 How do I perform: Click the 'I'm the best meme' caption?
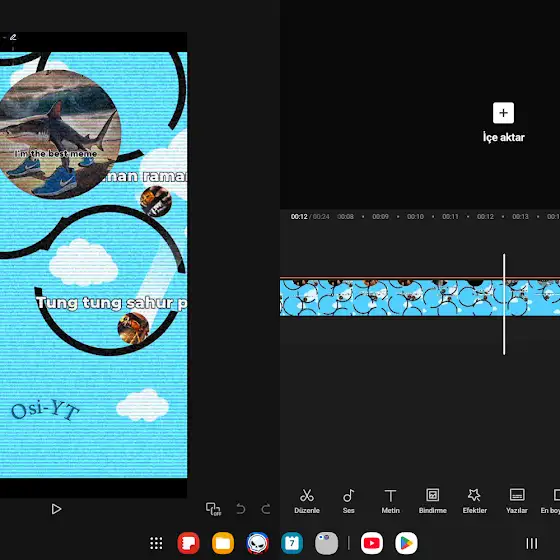click(x=56, y=154)
